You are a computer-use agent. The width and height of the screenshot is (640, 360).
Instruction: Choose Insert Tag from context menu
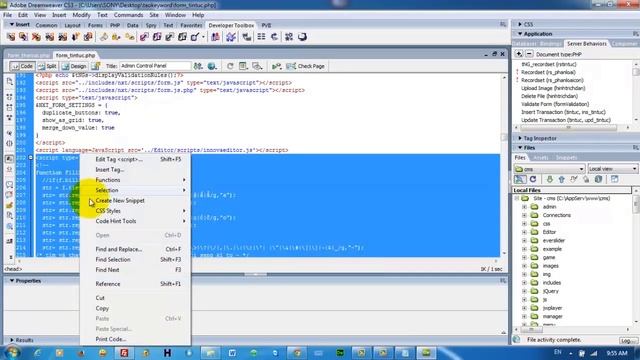(x=109, y=169)
